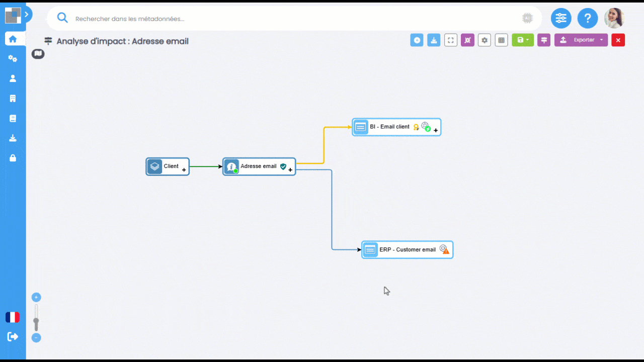Click the BI - Email client field icon
Image resolution: width=644 pixels, height=362 pixels.
coord(361,127)
